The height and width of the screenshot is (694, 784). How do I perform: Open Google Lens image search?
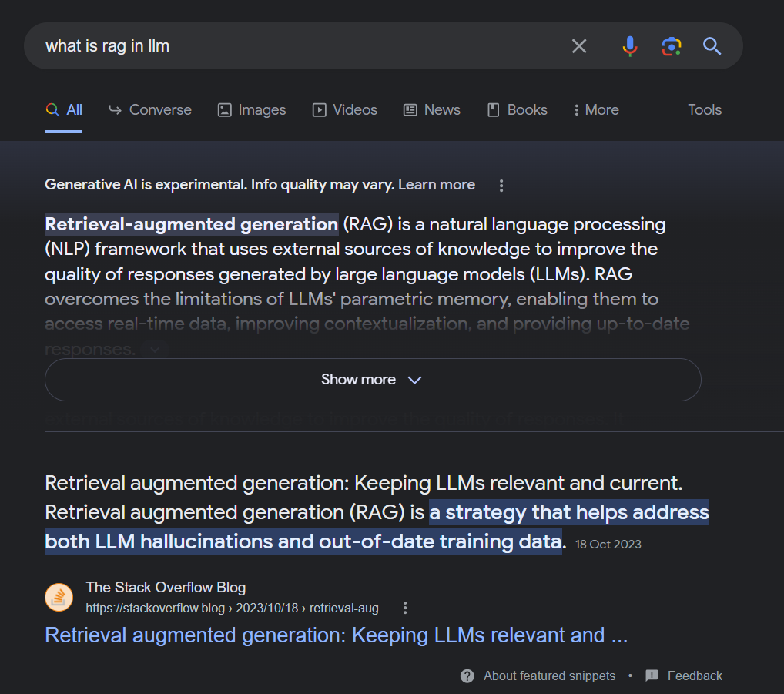(x=672, y=46)
